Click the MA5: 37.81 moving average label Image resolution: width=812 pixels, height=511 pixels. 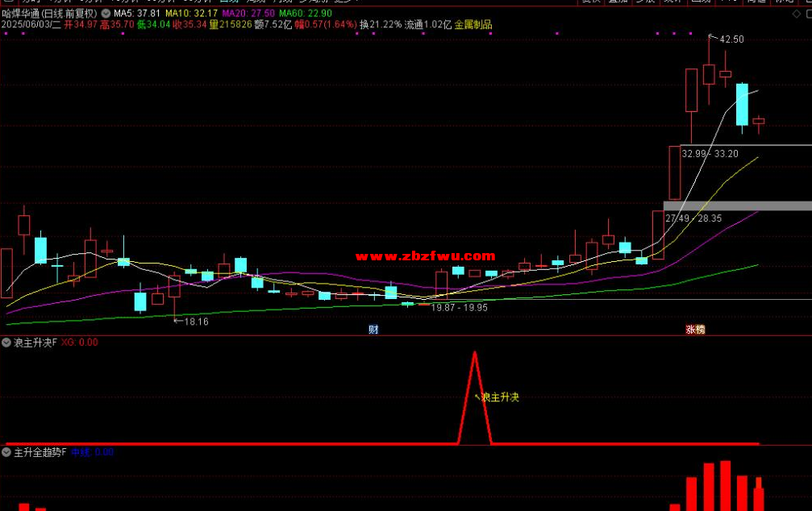click(137, 14)
